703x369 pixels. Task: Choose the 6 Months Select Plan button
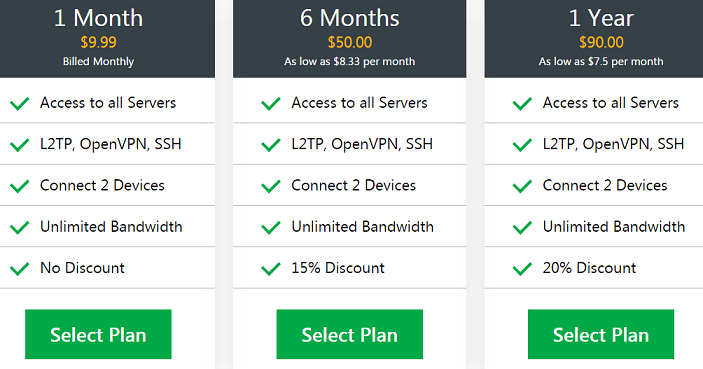click(350, 334)
